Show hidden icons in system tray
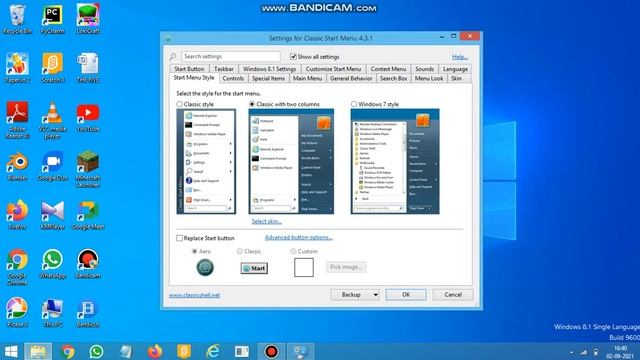Screen dimensions: 640x360 coord(571,352)
